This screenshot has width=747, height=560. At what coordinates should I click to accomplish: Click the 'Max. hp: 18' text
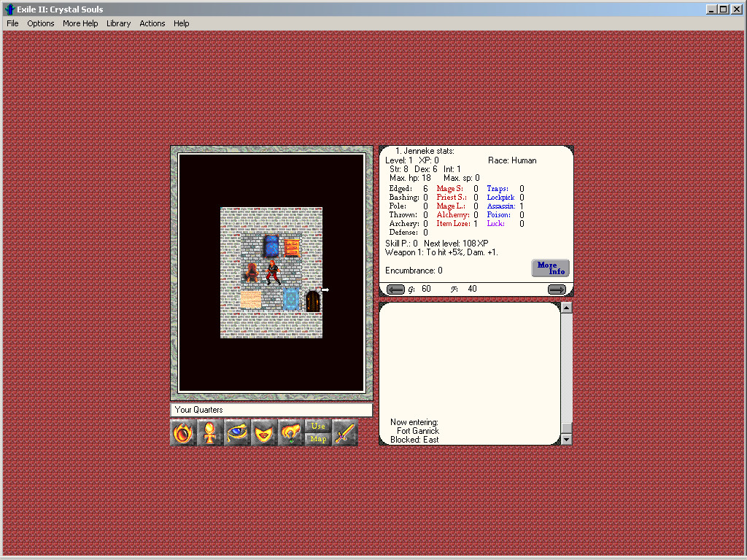410,178
